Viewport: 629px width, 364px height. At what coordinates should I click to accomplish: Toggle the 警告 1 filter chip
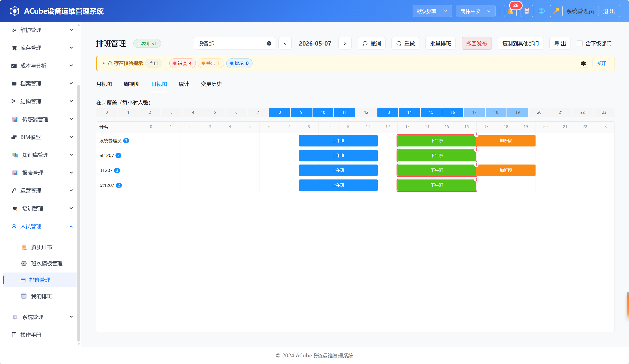[x=211, y=63]
